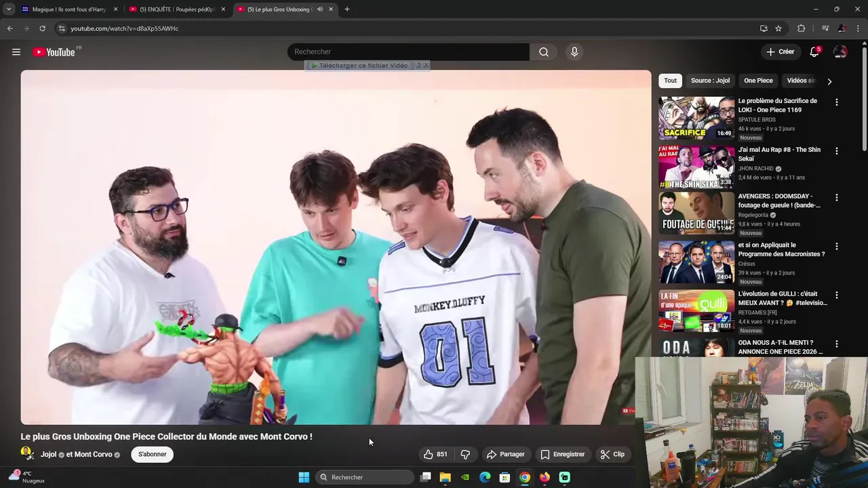Image resolution: width=868 pixels, height=488 pixels.
Task: Click the video player to pause
Action: point(336,247)
